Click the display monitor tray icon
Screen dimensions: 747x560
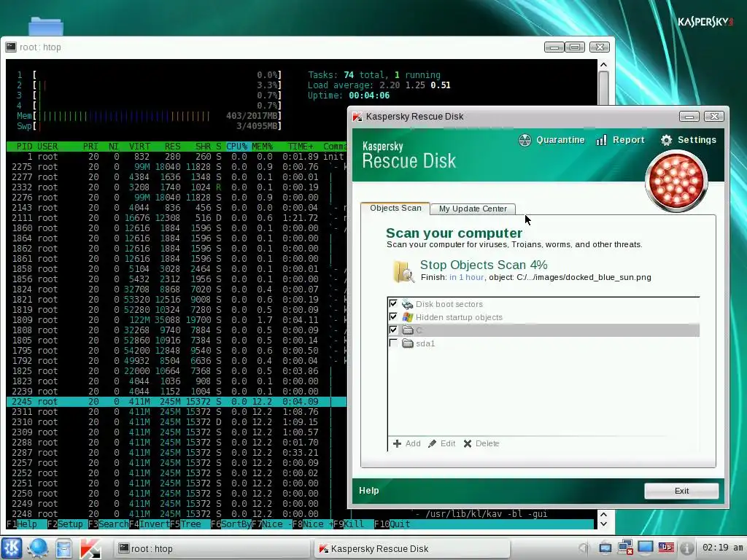[x=646, y=548]
